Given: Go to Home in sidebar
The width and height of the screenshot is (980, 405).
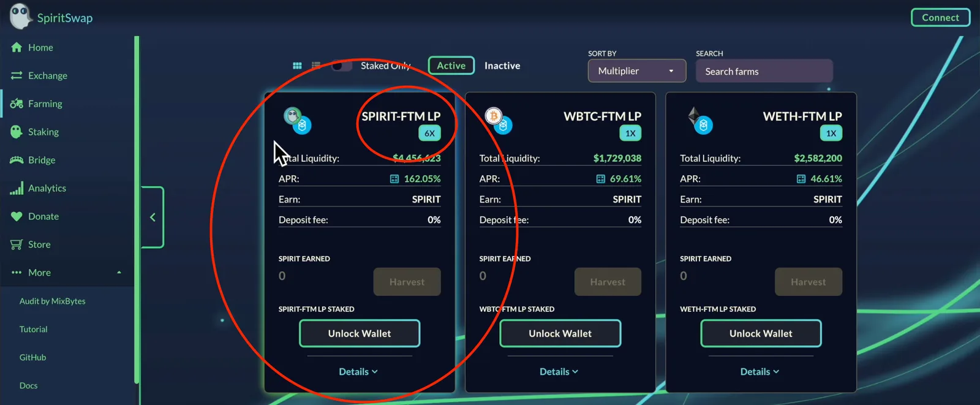Looking at the screenshot, I should click(40, 47).
